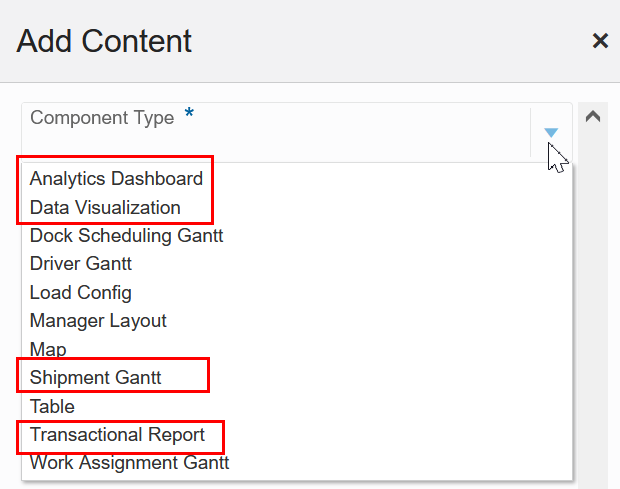Click the Add Content dialog title

[x=104, y=41]
